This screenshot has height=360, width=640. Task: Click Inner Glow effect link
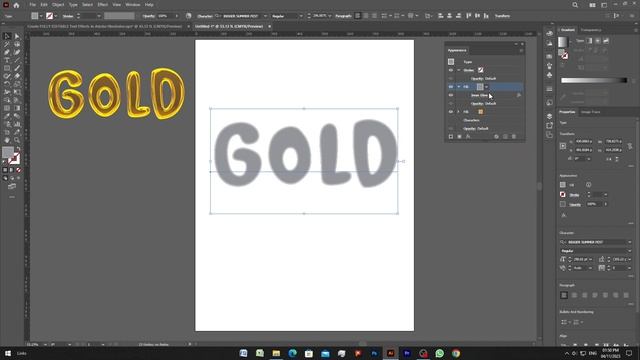point(479,95)
